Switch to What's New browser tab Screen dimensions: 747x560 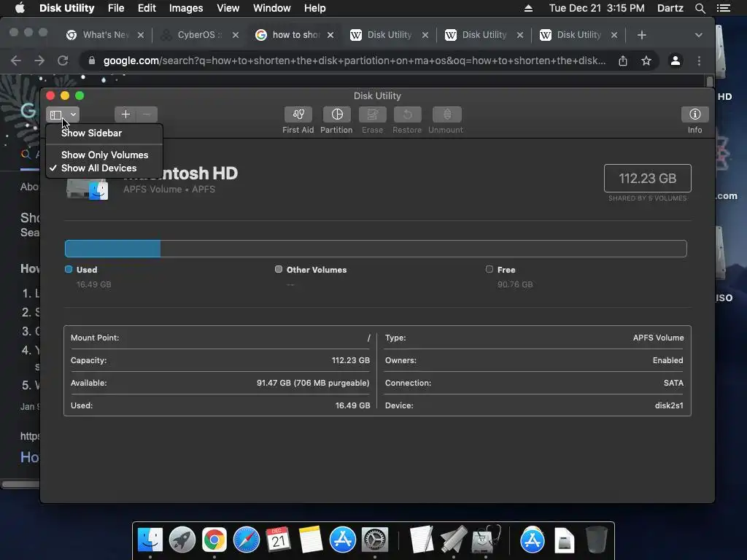pos(97,35)
